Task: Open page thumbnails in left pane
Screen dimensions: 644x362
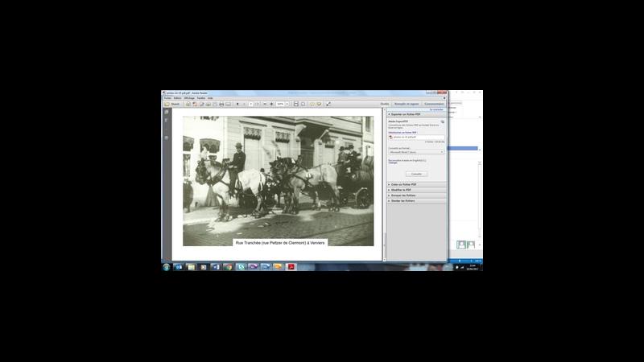Action: [167, 112]
